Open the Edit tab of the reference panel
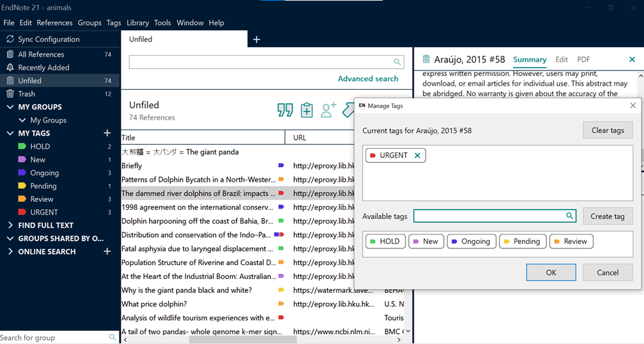The image size is (644, 344). (x=562, y=60)
